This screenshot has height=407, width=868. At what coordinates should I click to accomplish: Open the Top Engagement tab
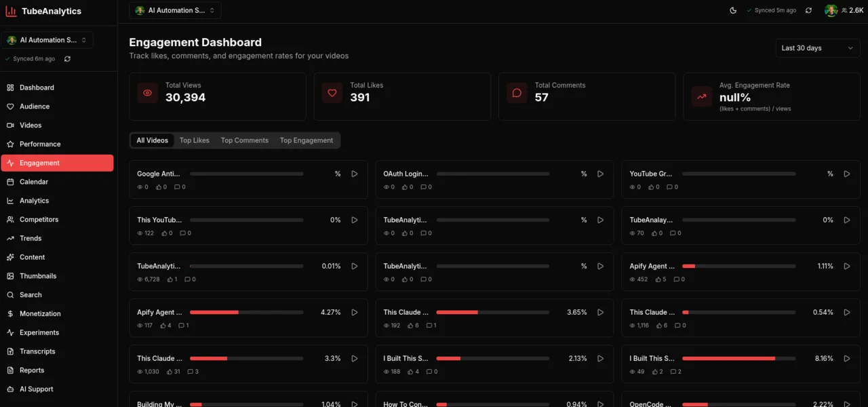(307, 140)
